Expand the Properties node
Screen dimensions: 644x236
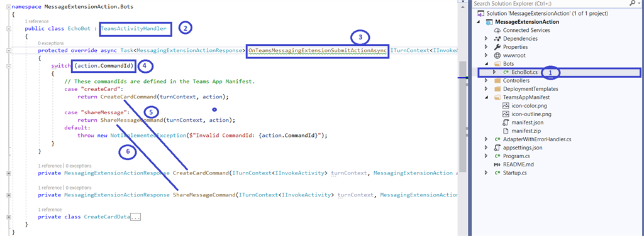tap(487, 47)
